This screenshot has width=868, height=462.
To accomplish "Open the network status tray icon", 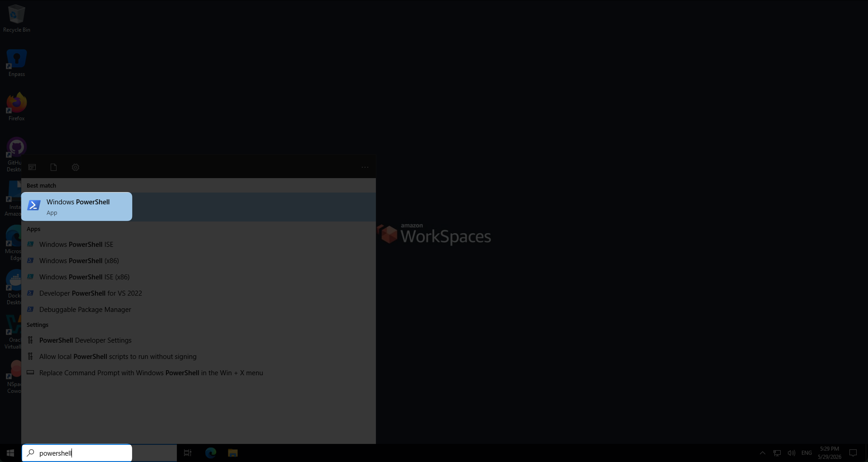I will tap(777, 453).
